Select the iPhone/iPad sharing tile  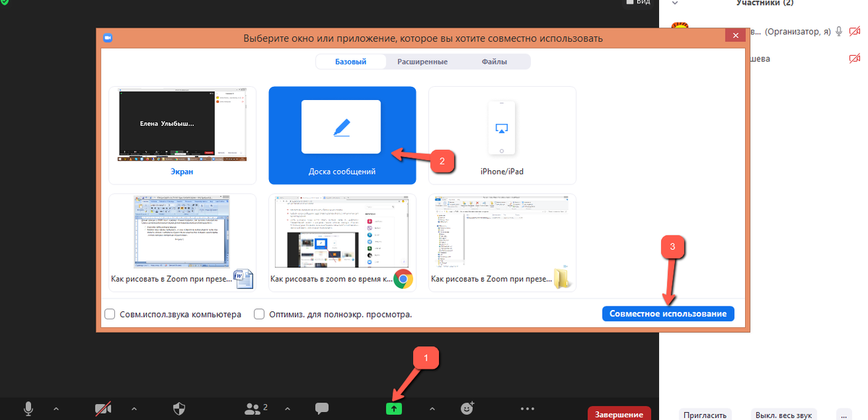click(x=502, y=135)
